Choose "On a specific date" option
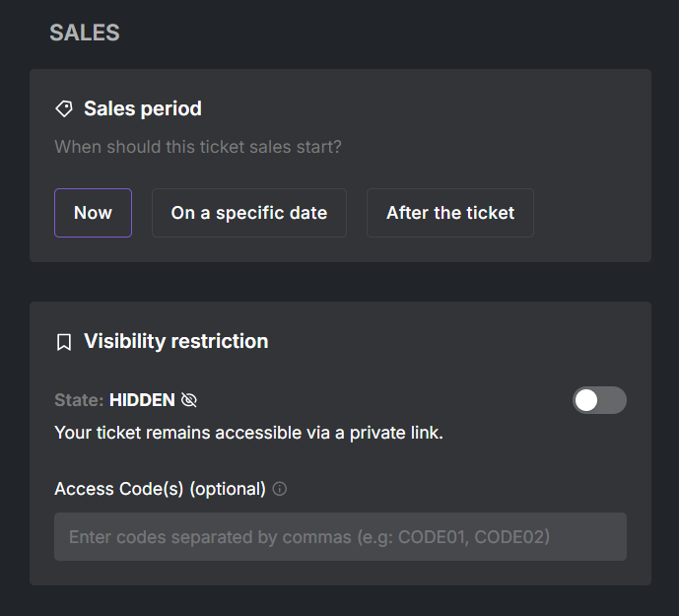Screen dimensions: 679x616 (x=249, y=213)
